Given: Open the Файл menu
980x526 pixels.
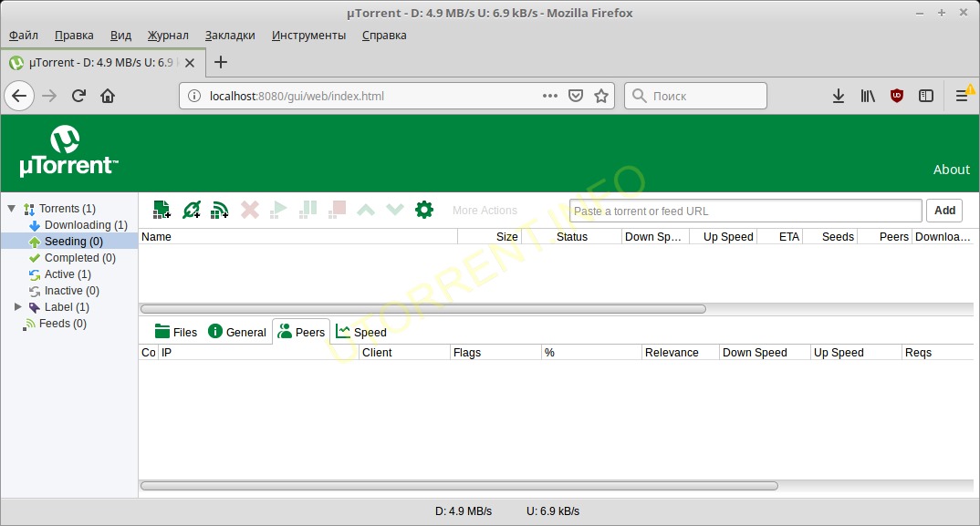Looking at the screenshot, I should coord(23,35).
